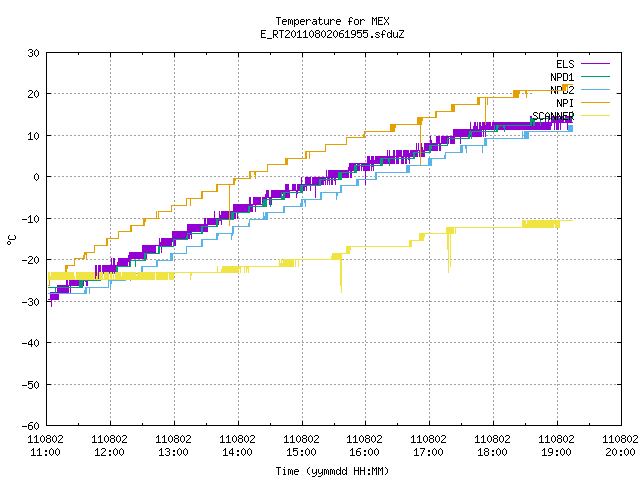The width and height of the screenshot is (640, 480).
Task: Click the green NPD1 legend line sample
Action: (596, 76)
